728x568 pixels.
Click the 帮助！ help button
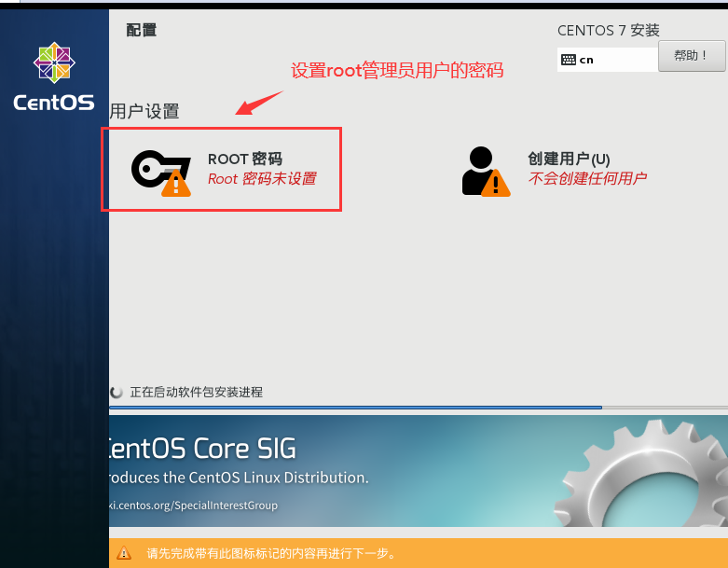point(692,56)
